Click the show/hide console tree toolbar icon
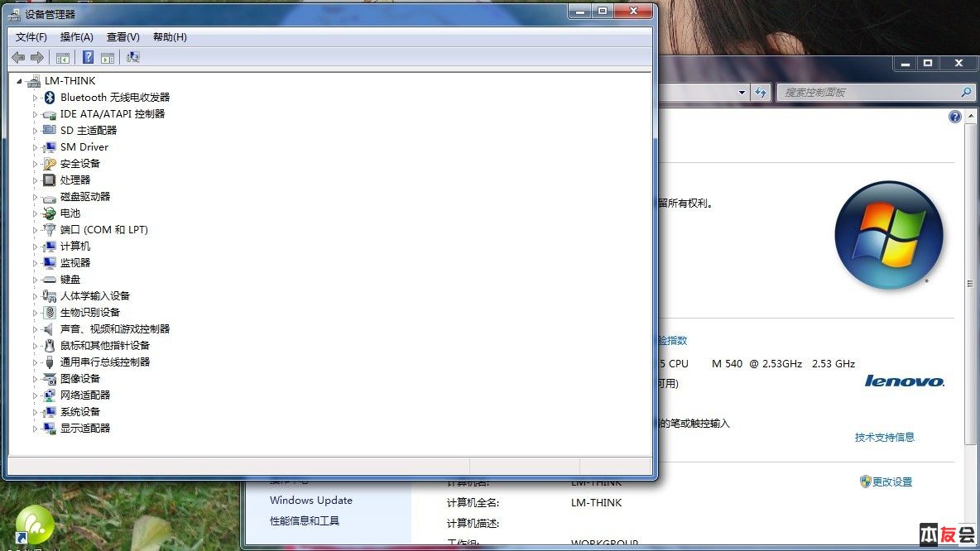 (63, 57)
